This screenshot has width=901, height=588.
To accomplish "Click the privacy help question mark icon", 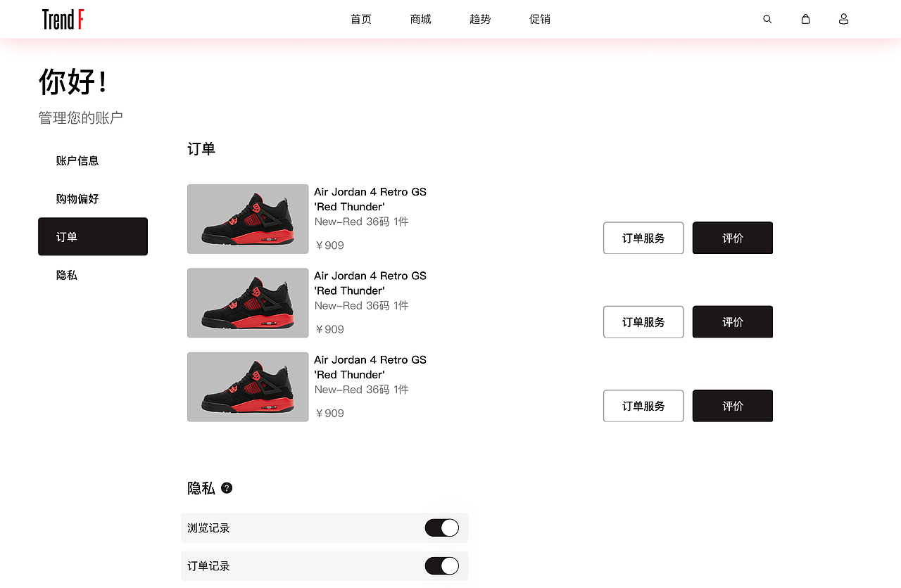I will [x=227, y=488].
